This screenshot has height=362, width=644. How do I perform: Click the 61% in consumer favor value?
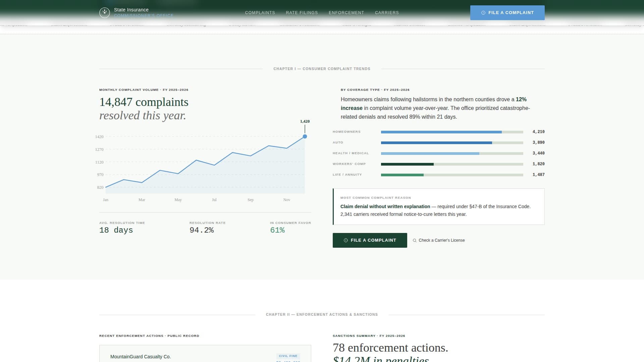click(x=277, y=230)
